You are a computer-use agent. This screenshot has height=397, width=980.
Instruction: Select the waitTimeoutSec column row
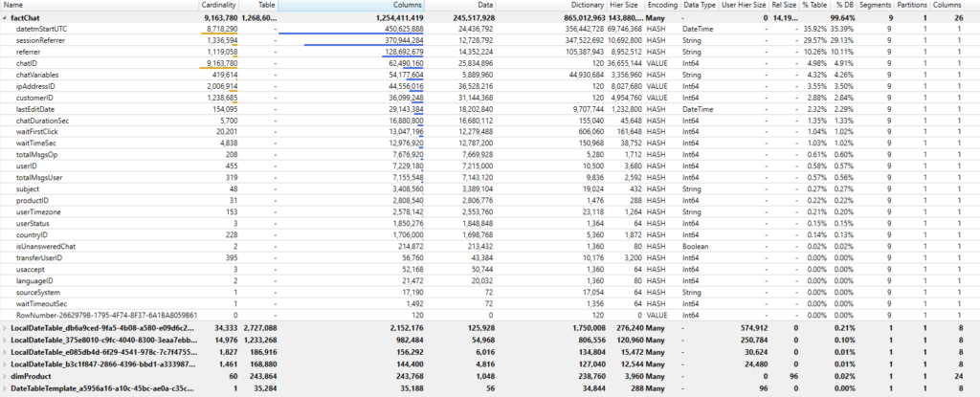pyautogui.click(x=490, y=304)
